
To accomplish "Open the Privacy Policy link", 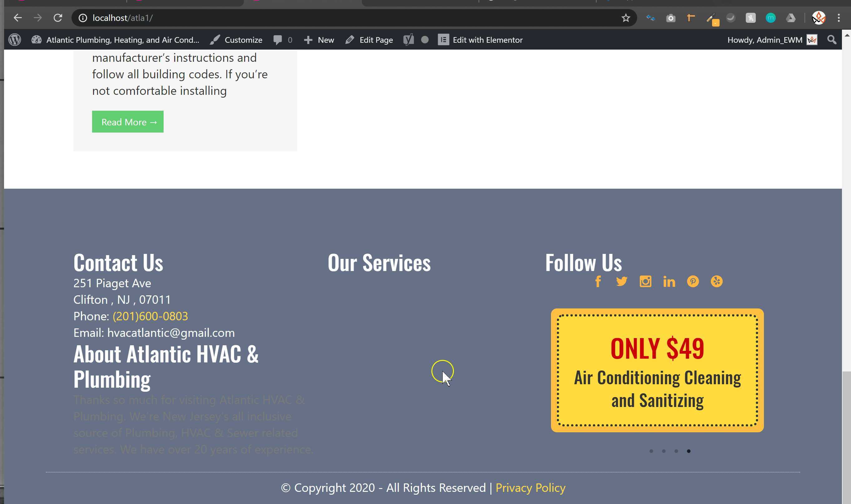I will (x=530, y=488).
